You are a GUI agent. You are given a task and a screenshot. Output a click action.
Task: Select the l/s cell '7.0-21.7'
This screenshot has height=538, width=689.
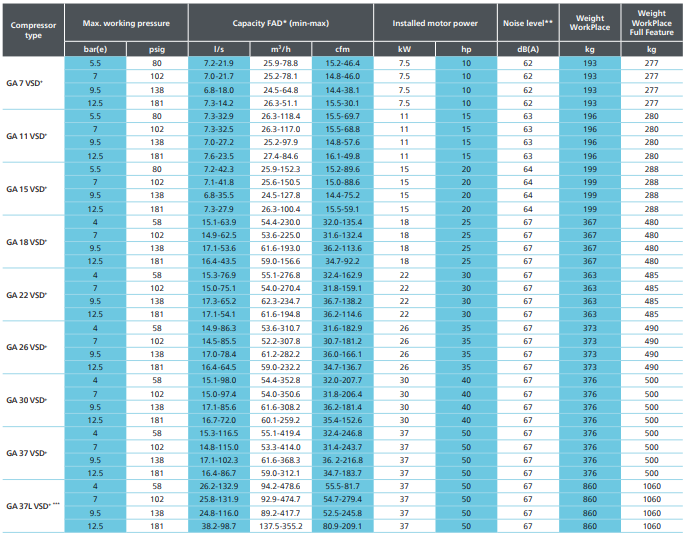[x=219, y=76]
